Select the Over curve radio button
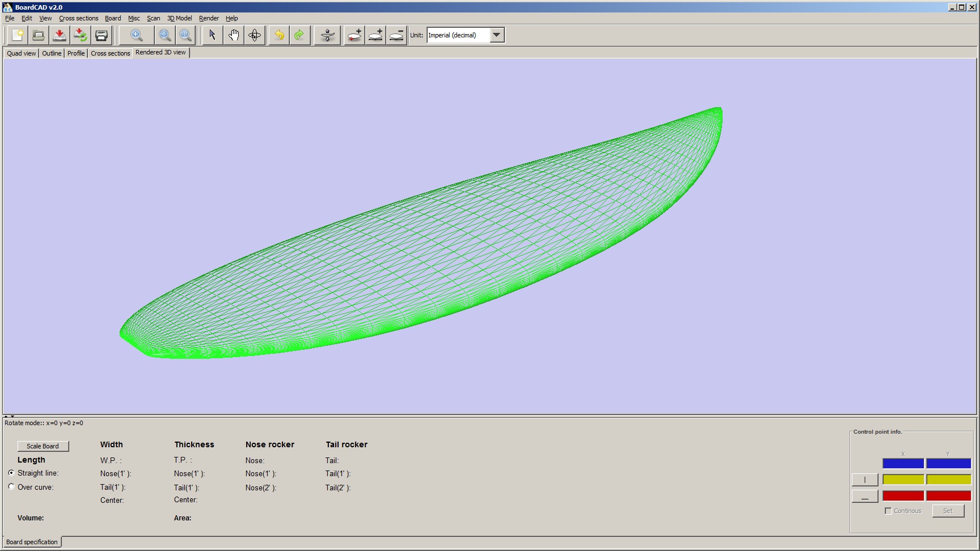This screenshot has height=551, width=980. click(x=11, y=487)
